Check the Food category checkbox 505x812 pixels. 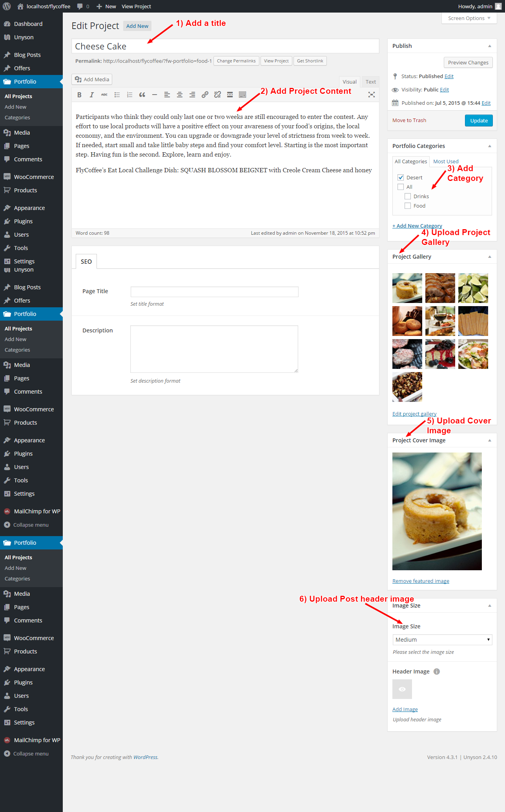click(408, 206)
